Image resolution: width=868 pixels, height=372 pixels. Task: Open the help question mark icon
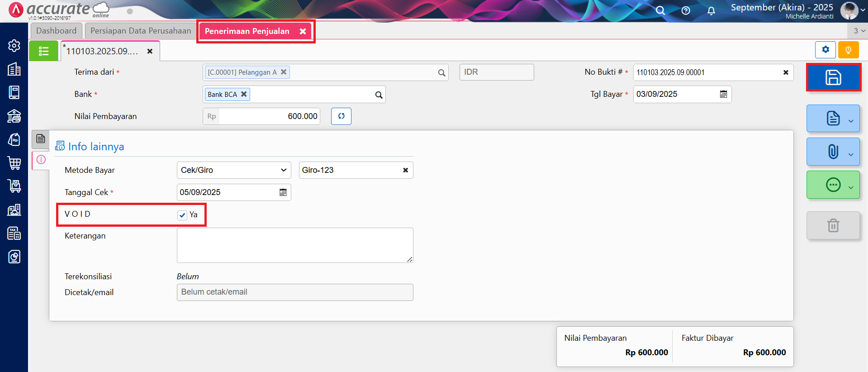pyautogui.click(x=686, y=11)
